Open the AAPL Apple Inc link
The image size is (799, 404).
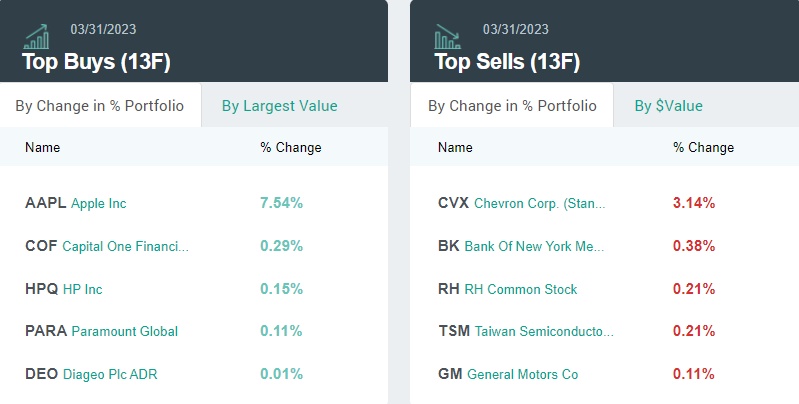click(76, 203)
